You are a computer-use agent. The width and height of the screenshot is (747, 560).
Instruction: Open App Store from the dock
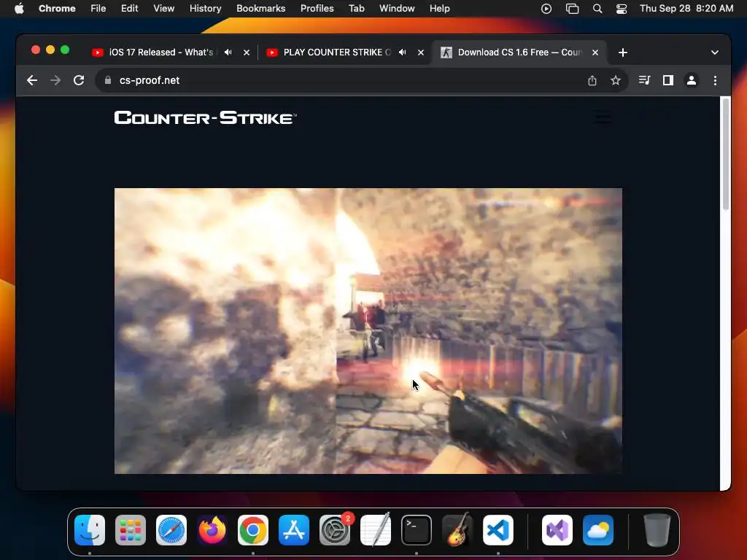pos(294,530)
